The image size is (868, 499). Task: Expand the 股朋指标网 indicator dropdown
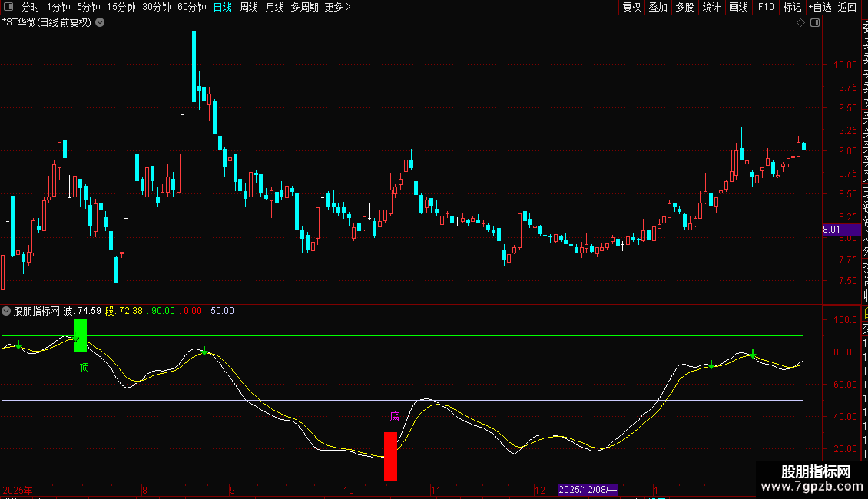click(7, 311)
